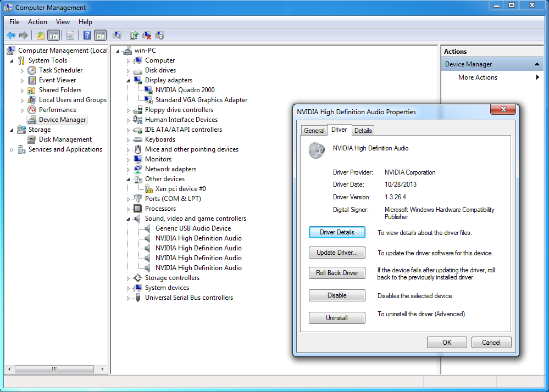Click the gray Forward arrow in toolbar
The image size is (549, 392).
[24, 35]
